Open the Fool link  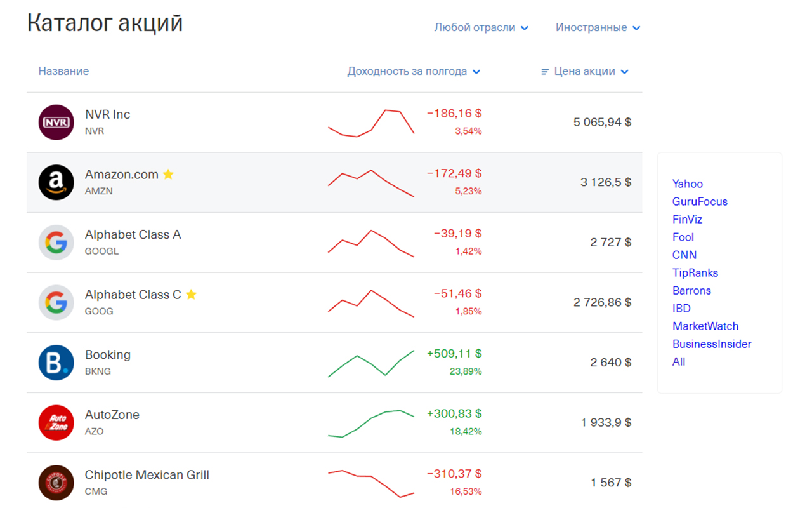coord(683,237)
